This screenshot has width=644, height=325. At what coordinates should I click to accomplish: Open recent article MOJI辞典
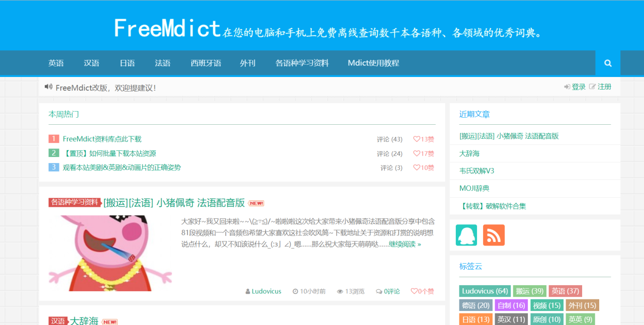click(474, 188)
